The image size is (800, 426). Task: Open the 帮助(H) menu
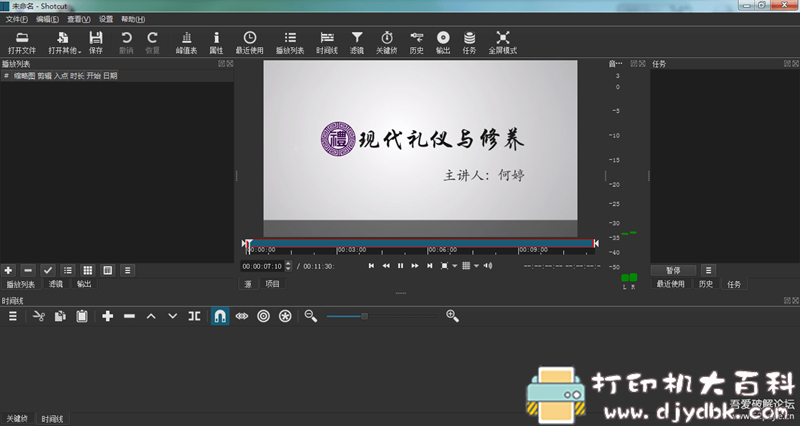click(133, 19)
